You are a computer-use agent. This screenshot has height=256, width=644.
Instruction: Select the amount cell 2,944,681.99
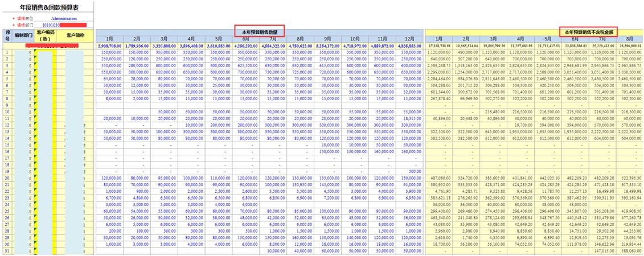[x=576, y=65]
